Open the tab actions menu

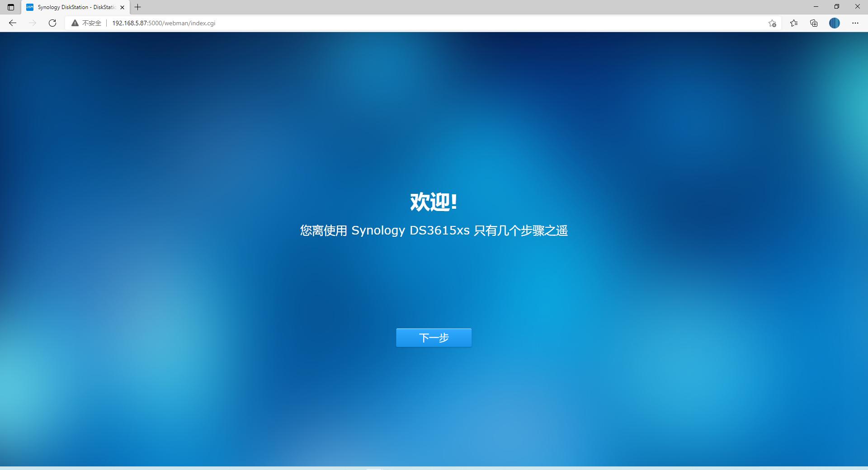point(10,7)
